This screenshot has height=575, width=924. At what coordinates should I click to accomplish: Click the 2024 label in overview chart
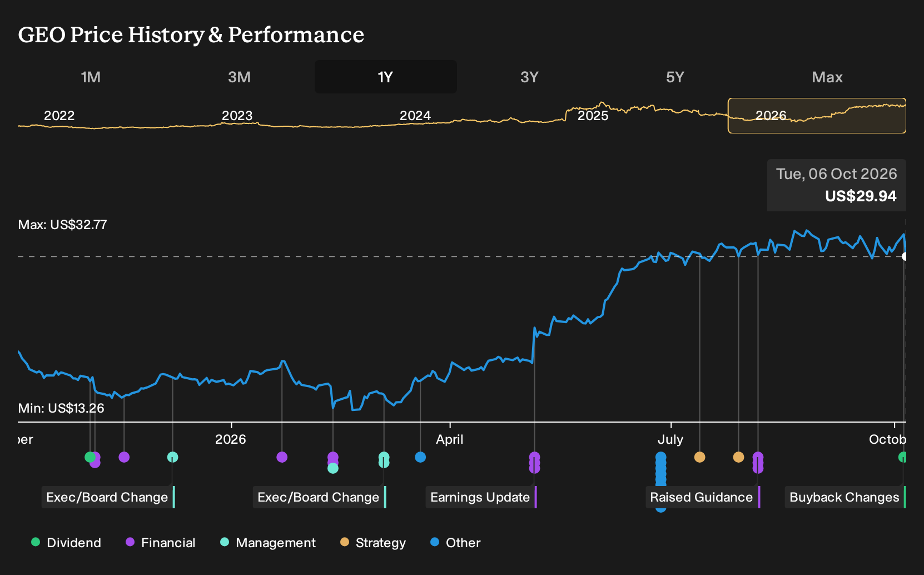click(x=415, y=116)
